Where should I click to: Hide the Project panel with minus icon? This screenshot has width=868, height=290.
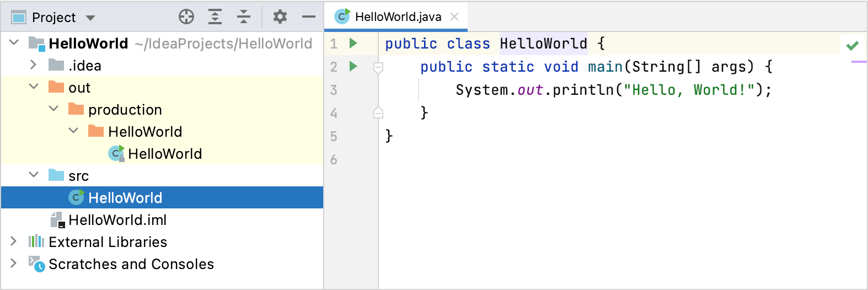(309, 17)
